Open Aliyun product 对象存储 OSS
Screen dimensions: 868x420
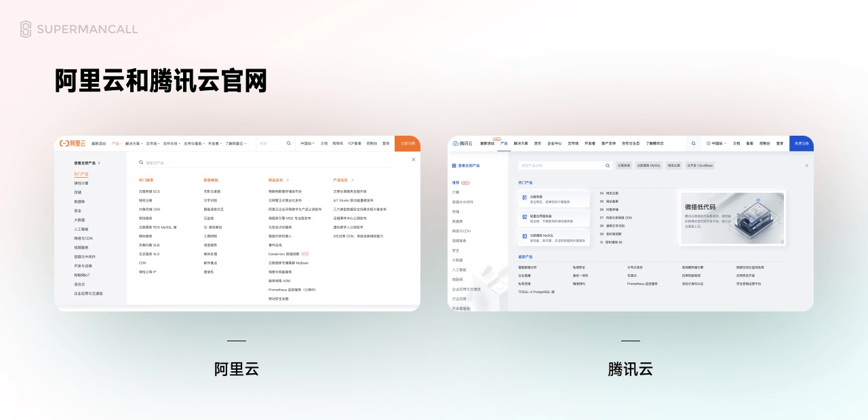149,209
